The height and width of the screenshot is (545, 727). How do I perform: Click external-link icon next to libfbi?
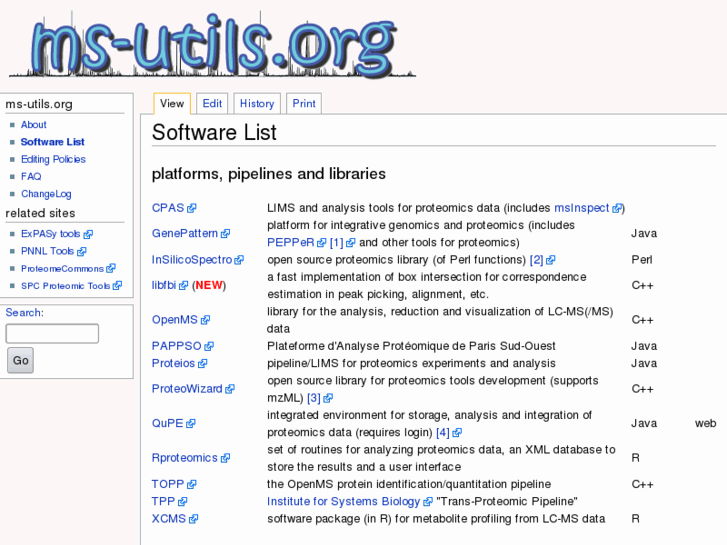point(184,286)
